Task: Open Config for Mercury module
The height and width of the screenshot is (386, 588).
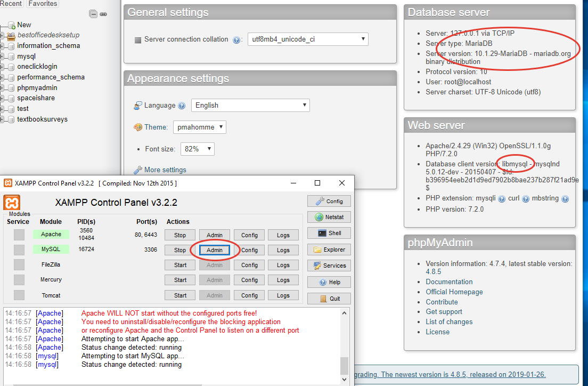Action: [249, 280]
